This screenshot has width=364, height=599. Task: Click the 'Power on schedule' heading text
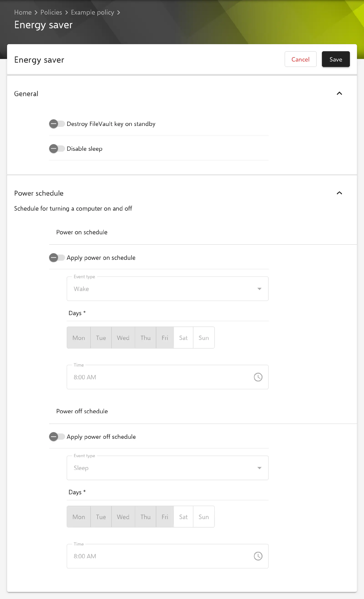pos(82,232)
